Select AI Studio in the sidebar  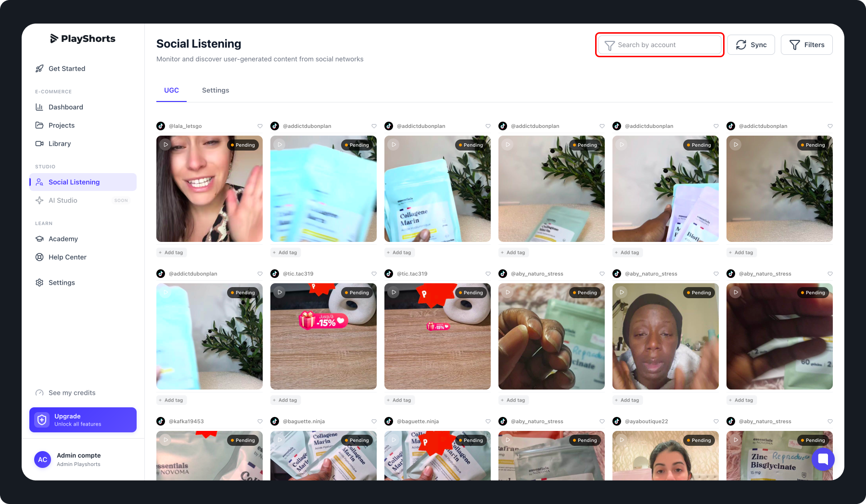(83, 201)
